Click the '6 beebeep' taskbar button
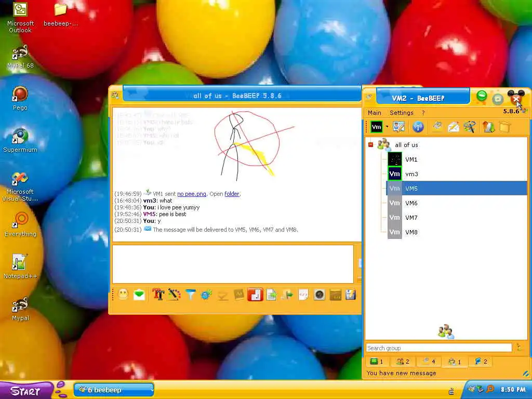The width and height of the screenshot is (532, 399). [x=114, y=390]
